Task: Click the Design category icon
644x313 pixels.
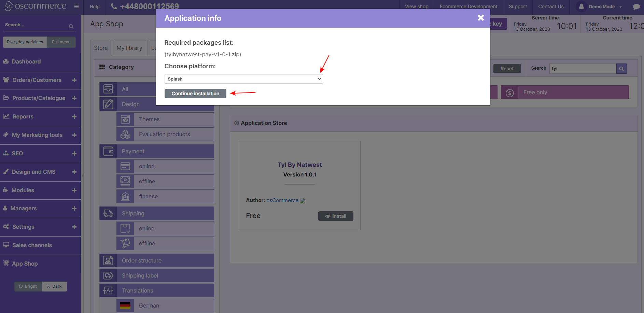Action: [108, 104]
